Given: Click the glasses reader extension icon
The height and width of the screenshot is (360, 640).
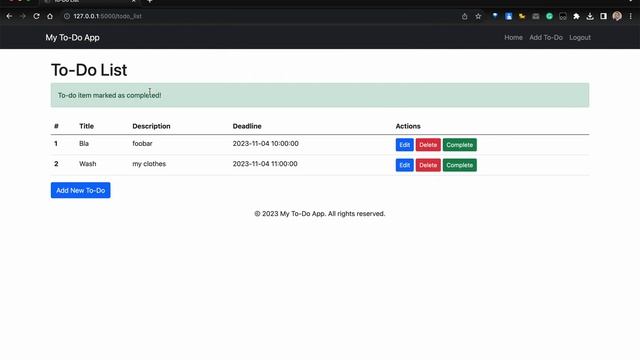Looking at the screenshot, I should 563,16.
